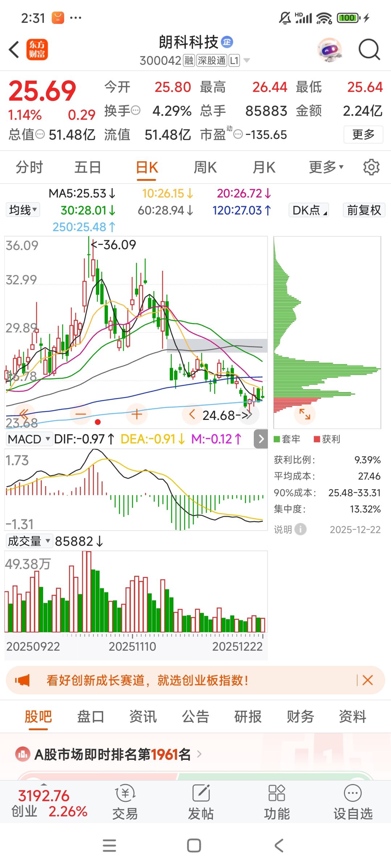Open the 东方财富 logo icon

point(37,50)
